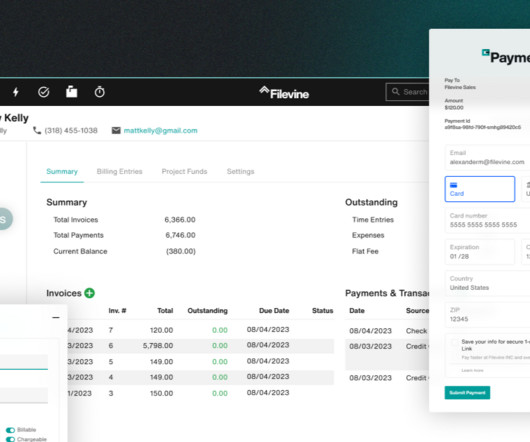Select the Card payment method option
The image size is (530, 442).
click(480, 189)
